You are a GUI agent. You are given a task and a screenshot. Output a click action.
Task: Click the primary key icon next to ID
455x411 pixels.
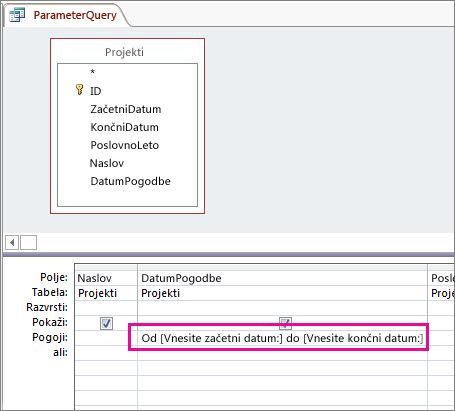click(x=79, y=90)
